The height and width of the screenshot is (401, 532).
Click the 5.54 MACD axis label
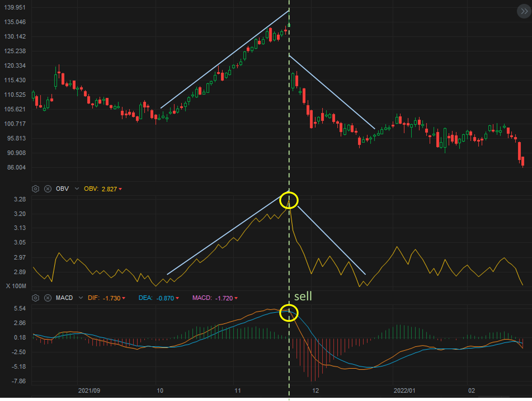pos(20,309)
